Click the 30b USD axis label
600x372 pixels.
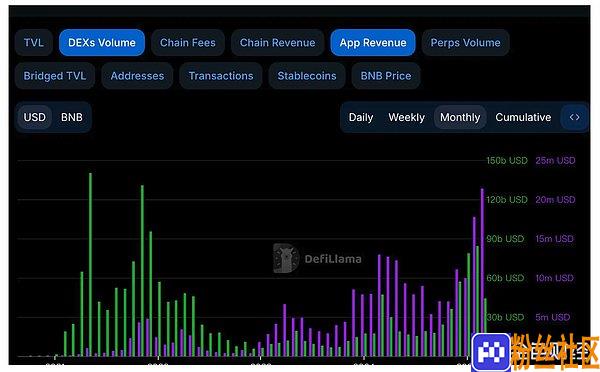coord(505,317)
